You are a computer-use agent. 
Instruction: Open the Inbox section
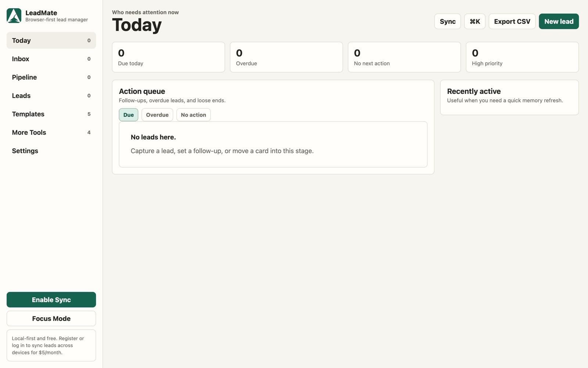[51, 59]
